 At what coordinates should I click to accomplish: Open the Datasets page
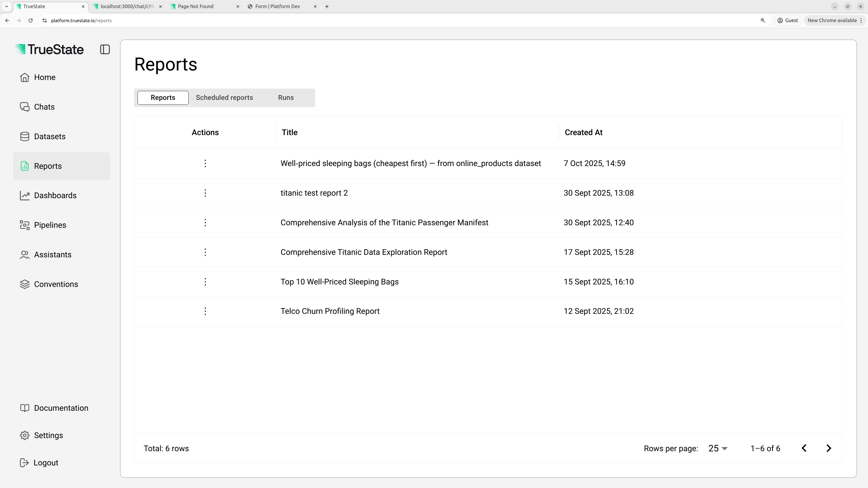tap(50, 136)
